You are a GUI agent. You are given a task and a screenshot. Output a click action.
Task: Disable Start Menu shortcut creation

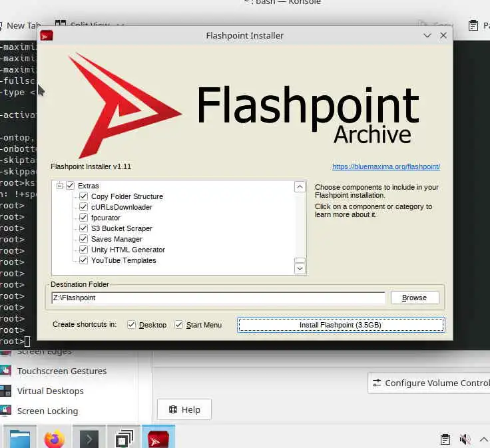click(178, 325)
